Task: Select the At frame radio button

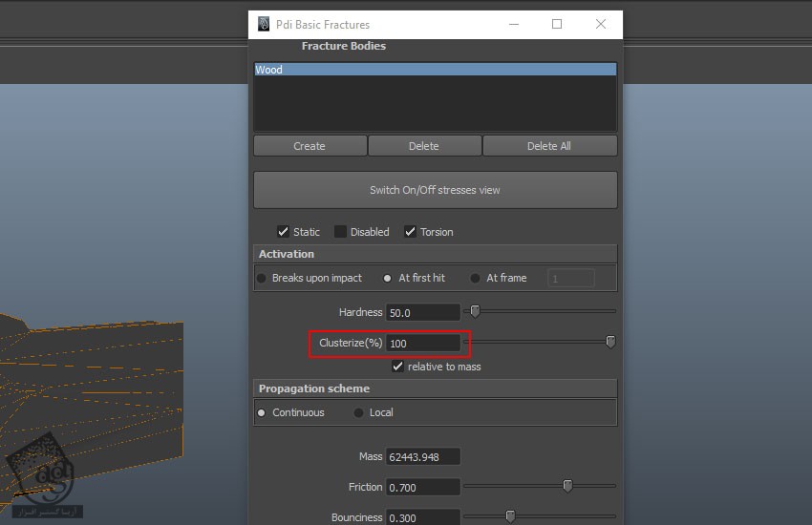Action: pyautogui.click(x=476, y=278)
